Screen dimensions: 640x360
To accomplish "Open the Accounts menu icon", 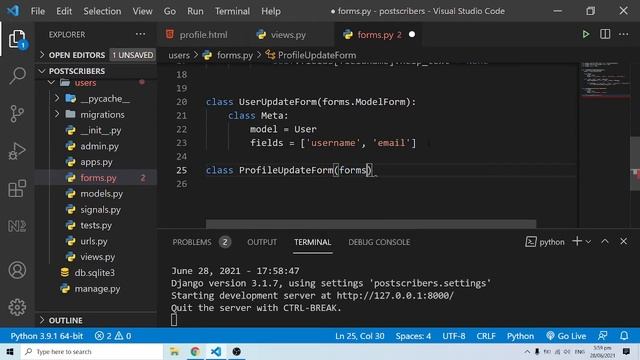I will pos(17,270).
